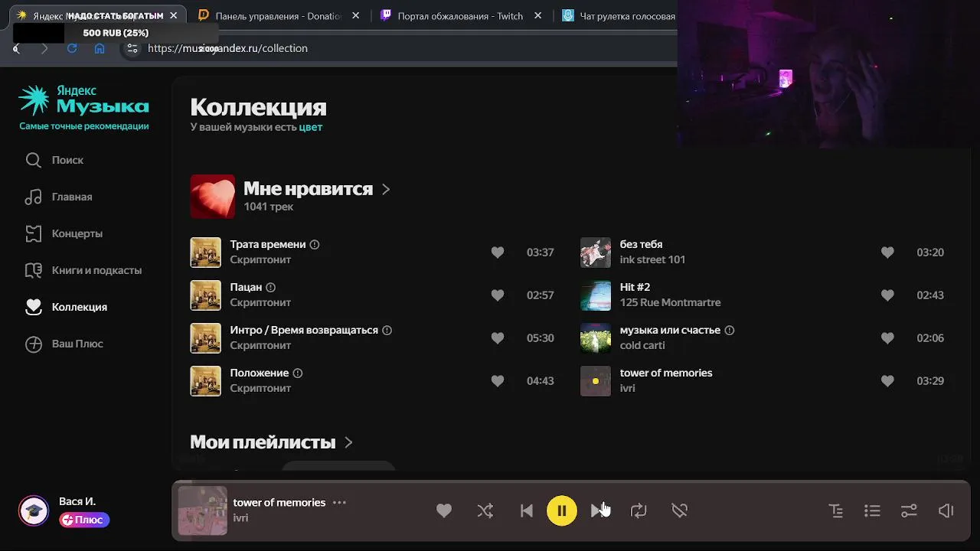Play Трата времени via its cover
The height and width of the screenshot is (551, 980).
205,253
